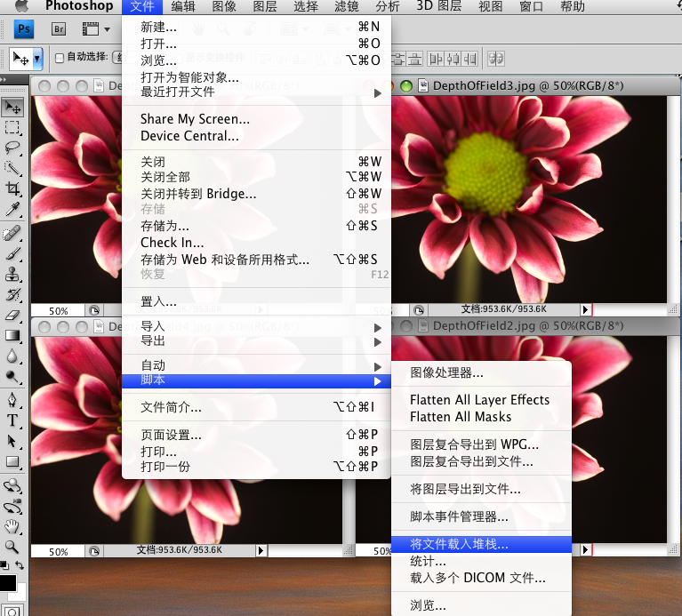This screenshot has height=616, width=682.
Task: Select the Rectangular Marquee tool
Action: 12,127
